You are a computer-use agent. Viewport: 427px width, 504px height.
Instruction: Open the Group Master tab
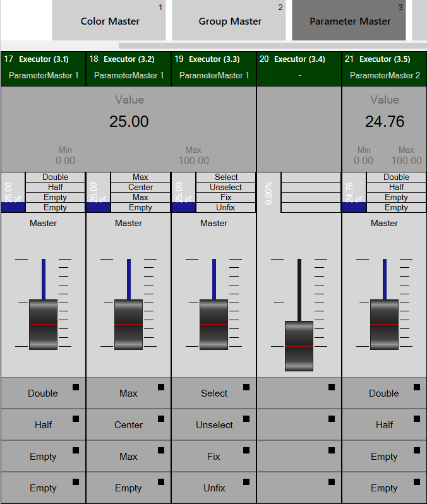pyautogui.click(x=229, y=21)
